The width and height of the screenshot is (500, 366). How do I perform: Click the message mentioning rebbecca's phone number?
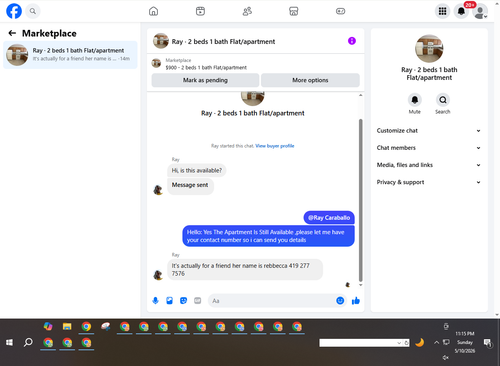(x=245, y=269)
